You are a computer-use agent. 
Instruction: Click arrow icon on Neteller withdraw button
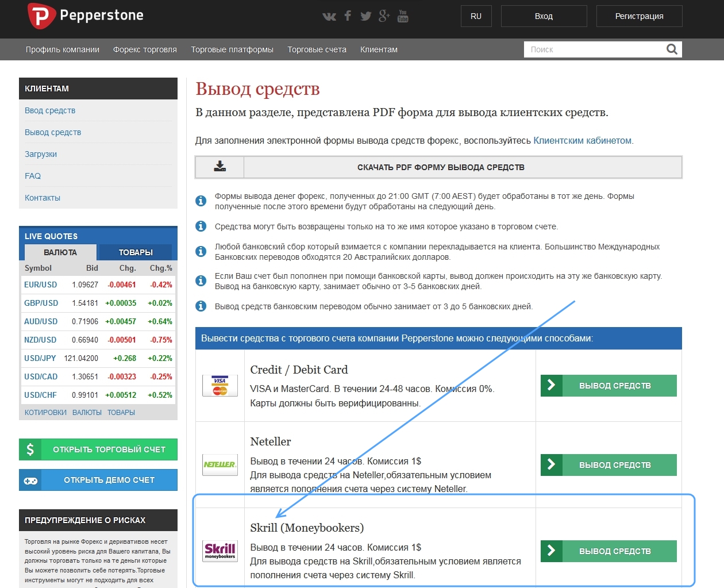pos(552,464)
